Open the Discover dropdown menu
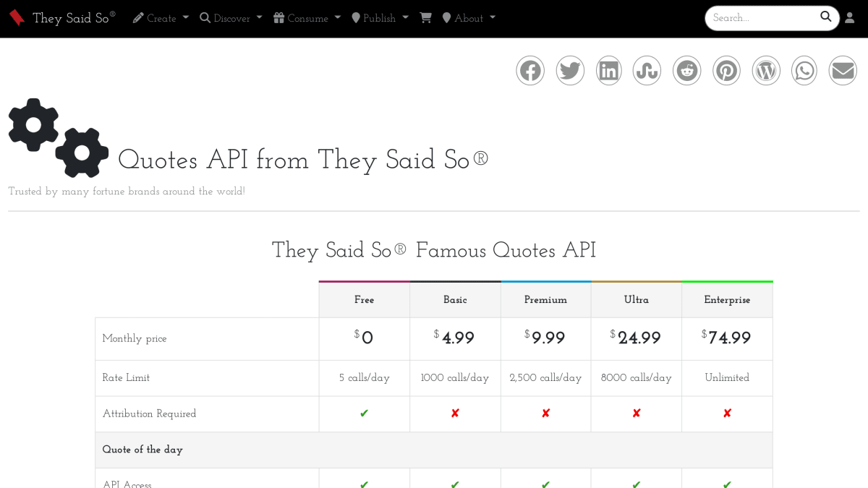868x488 pixels. [231, 18]
